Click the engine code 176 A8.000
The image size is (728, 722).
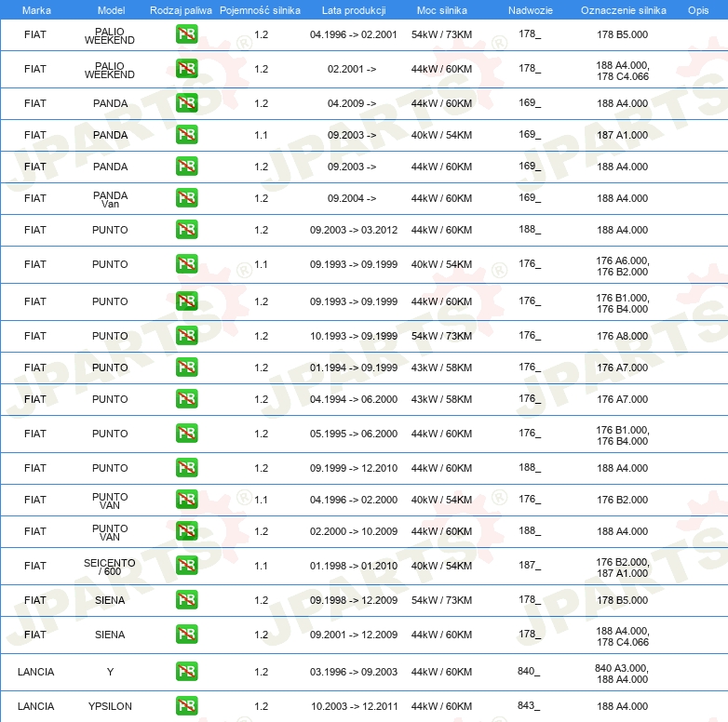click(x=622, y=336)
